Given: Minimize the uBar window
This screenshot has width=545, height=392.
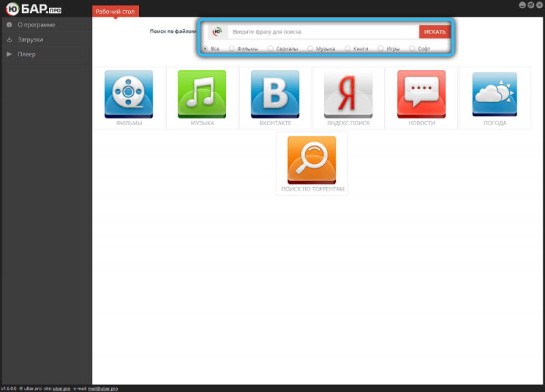Looking at the screenshot, I should click(522, 5).
